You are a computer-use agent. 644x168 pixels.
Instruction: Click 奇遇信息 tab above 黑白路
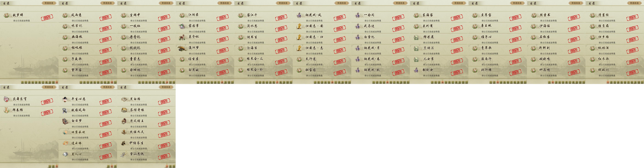[x=166, y=87]
